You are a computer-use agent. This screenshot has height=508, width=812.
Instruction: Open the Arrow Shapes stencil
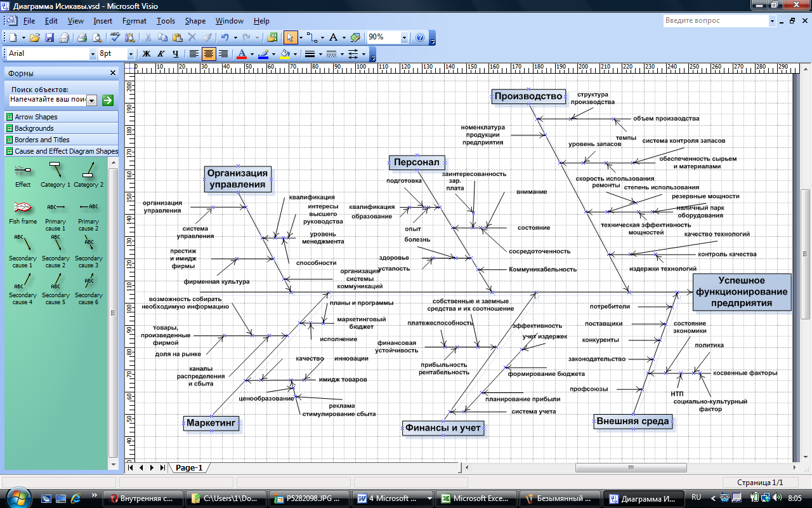[x=62, y=117]
